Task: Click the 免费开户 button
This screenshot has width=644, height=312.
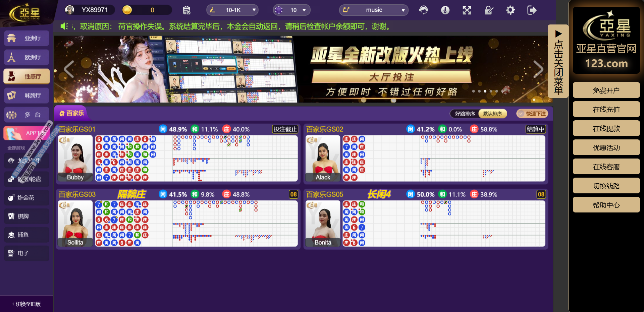Action: click(606, 90)
